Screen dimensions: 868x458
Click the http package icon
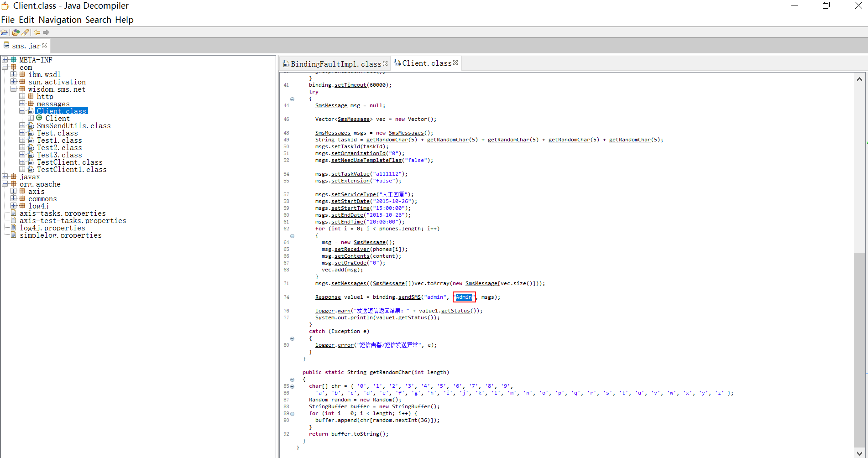(x=31, y=96)
